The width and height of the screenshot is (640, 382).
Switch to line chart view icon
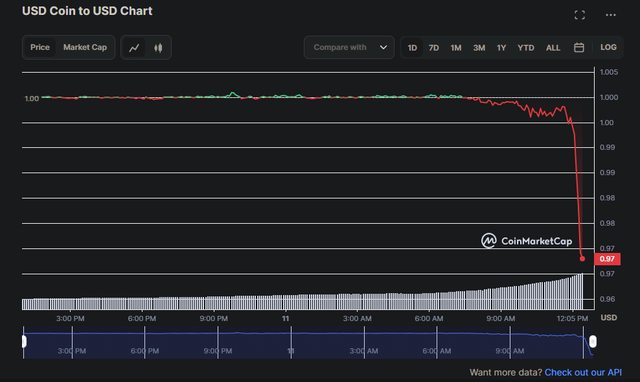(134, 48)
